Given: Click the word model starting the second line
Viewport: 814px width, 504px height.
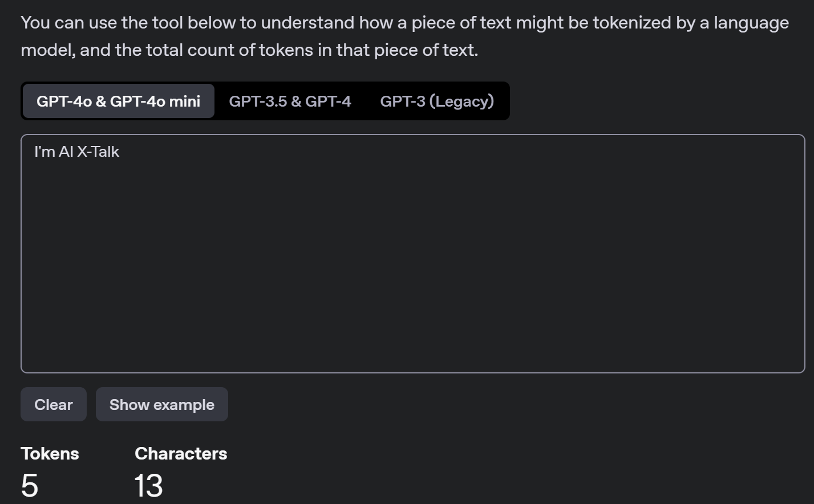Looking at the screenshot, I should point(47,50).
